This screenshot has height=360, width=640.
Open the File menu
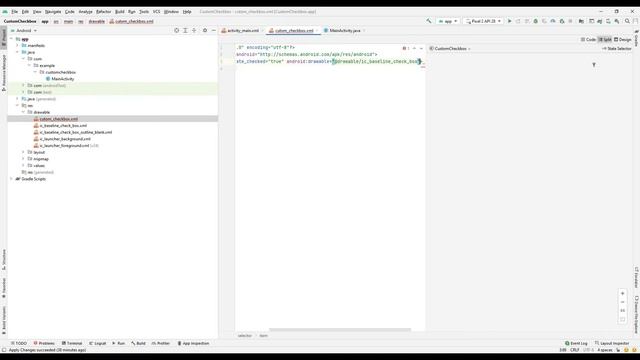15,12
